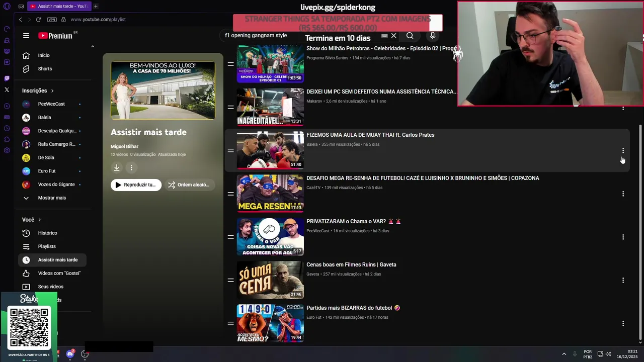This screenshot has width=644, height=362.
Task: Open the Makarov channel name link
Action: 314,101
